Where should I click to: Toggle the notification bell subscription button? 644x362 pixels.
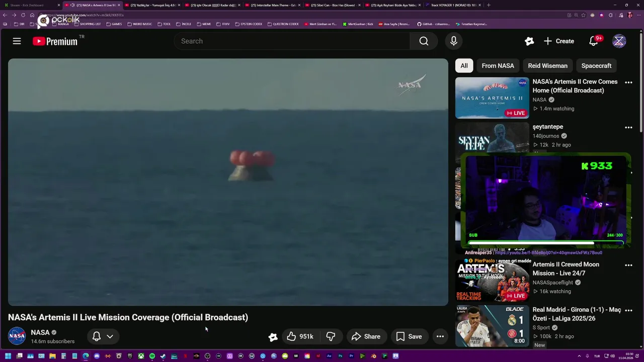(x=97, y=336)
